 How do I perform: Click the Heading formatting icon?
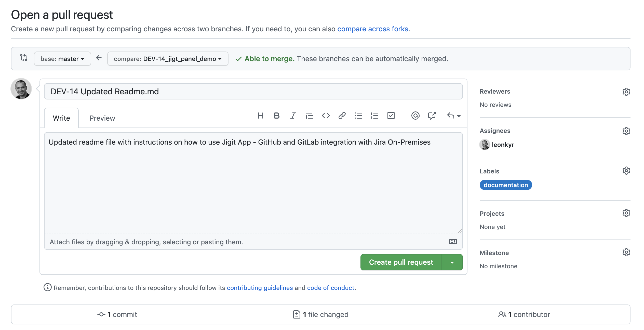260,116
